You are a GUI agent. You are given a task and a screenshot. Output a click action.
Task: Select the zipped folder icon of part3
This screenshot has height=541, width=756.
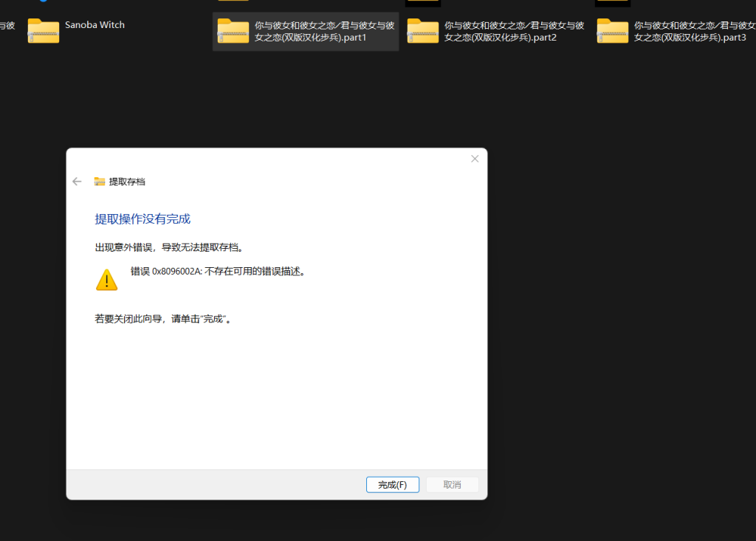[x=612, y=31]
